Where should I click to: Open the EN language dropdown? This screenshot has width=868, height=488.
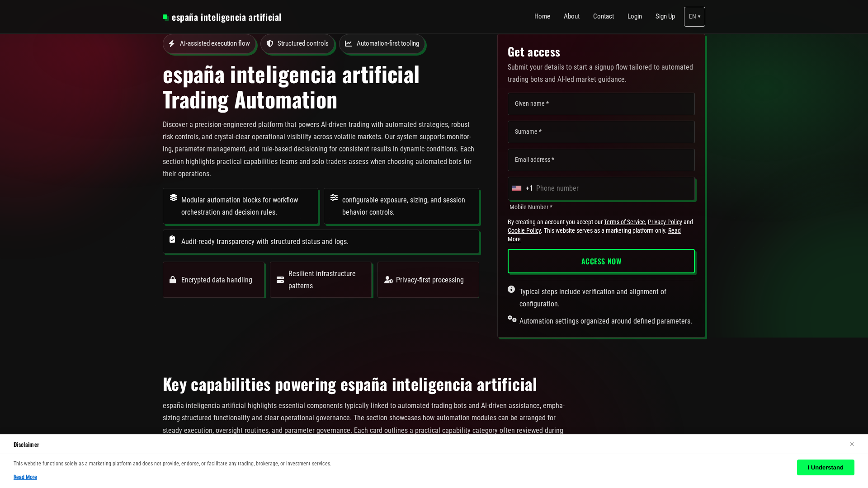694,17
